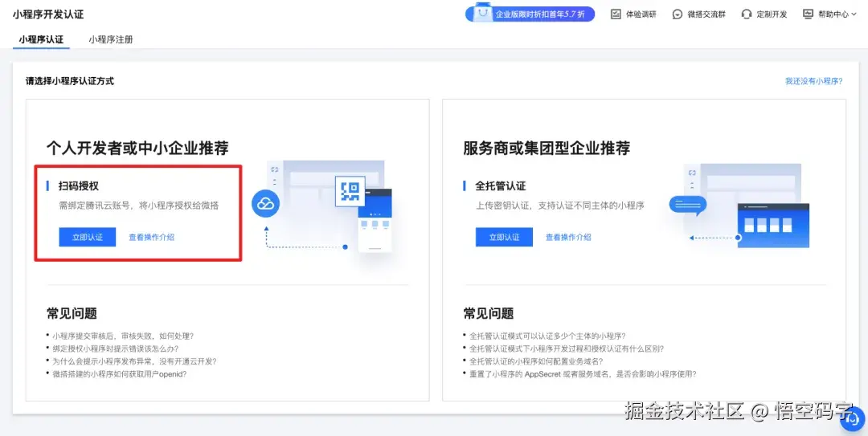
Task: Click 立即认证 under 全托管认证
Action: point(504,237)
